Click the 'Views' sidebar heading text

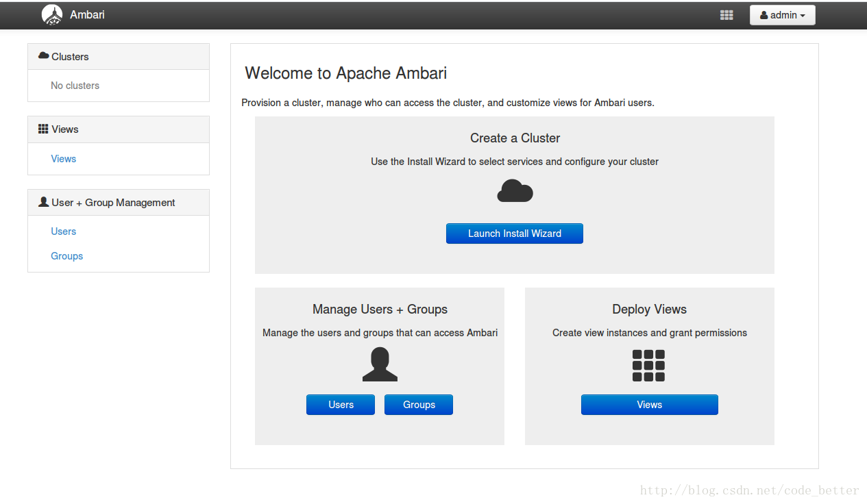click(x=65, y=129)
